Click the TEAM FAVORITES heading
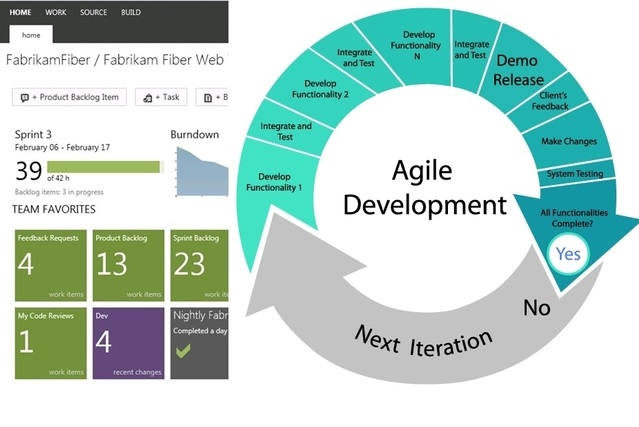Viewport: 639px width, 427px height. point(54,209)
